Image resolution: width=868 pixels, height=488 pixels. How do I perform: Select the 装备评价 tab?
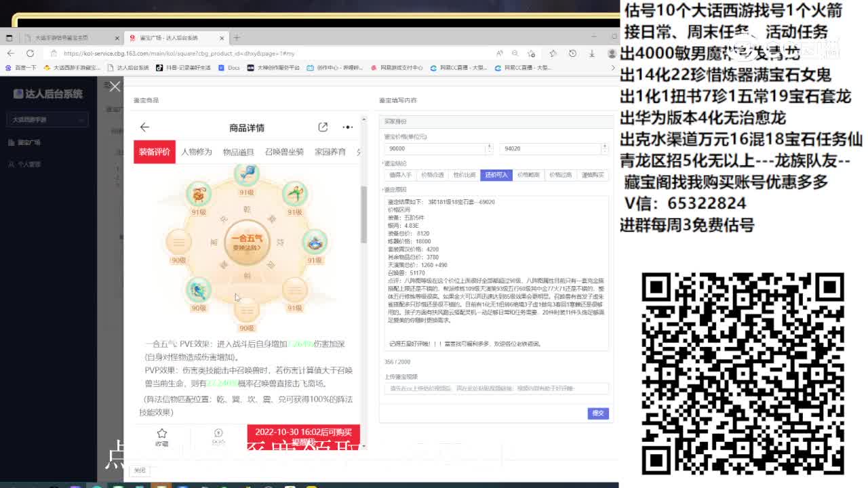click(x=155, y=152)
